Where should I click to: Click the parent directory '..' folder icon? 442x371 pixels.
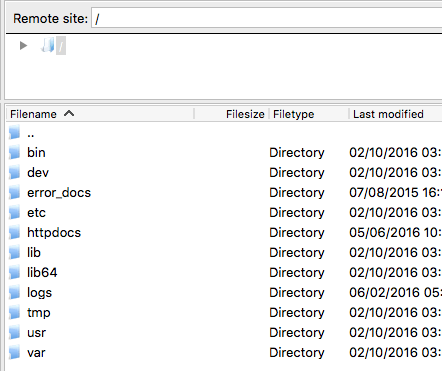coord(15,132)
